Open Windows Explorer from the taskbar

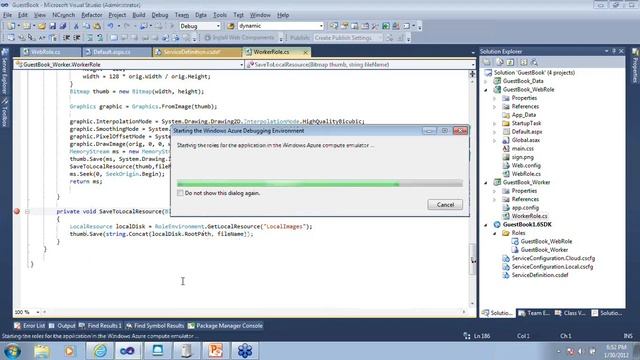[42, 351]
